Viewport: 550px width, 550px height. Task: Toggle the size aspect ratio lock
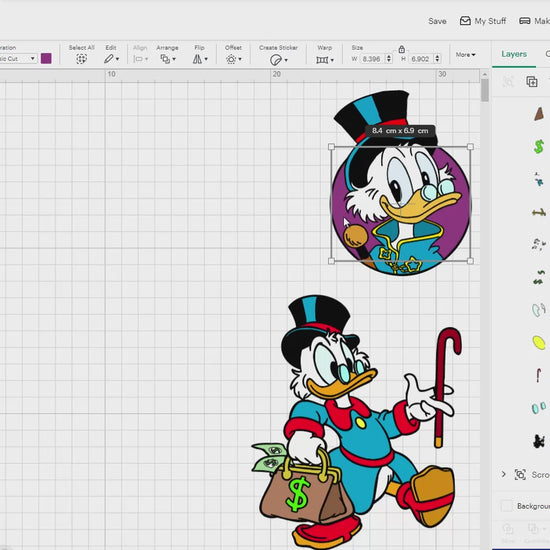point(402,49)
